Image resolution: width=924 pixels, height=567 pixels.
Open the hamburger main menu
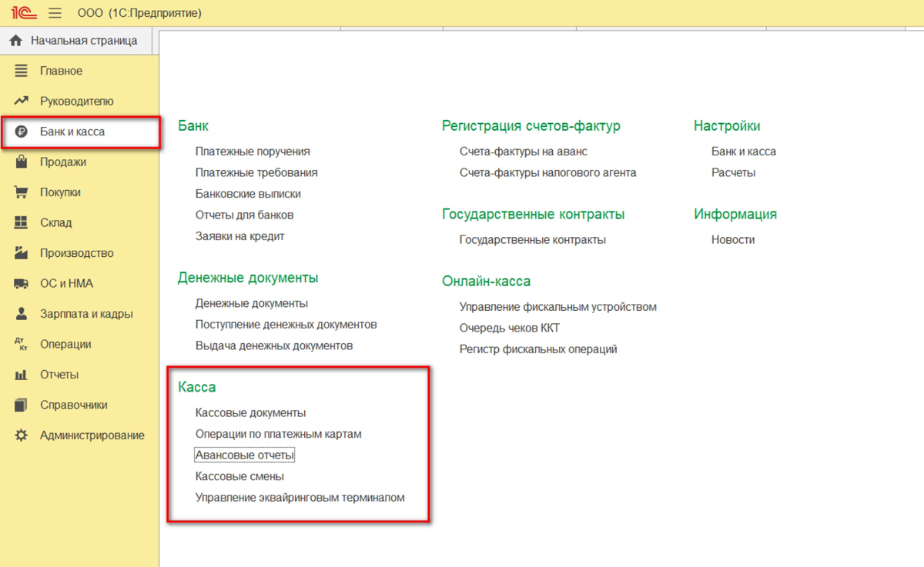point(55,13)
